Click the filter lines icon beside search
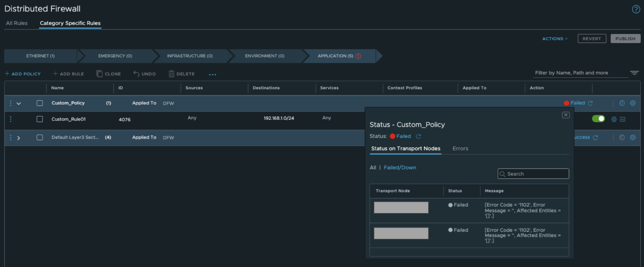The image size is (644, 267). click(634, 73)
